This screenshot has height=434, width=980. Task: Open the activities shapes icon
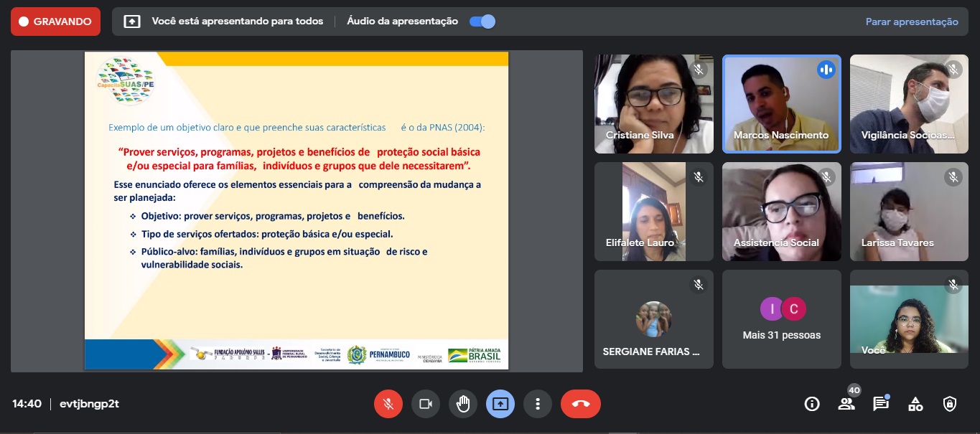pos(915,404)
